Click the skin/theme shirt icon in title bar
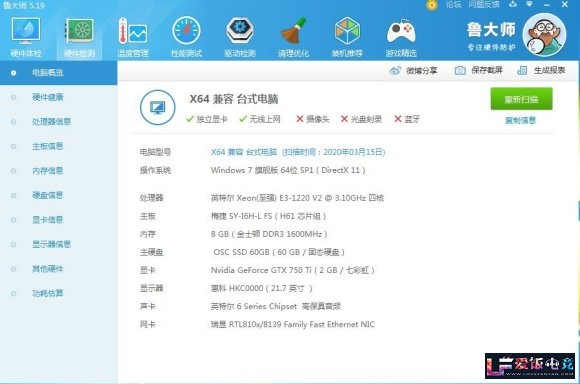 tap(513, 4)
